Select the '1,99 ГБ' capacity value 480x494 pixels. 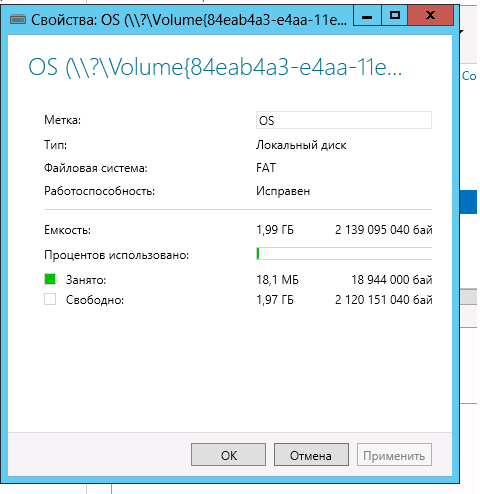(275, 230)
